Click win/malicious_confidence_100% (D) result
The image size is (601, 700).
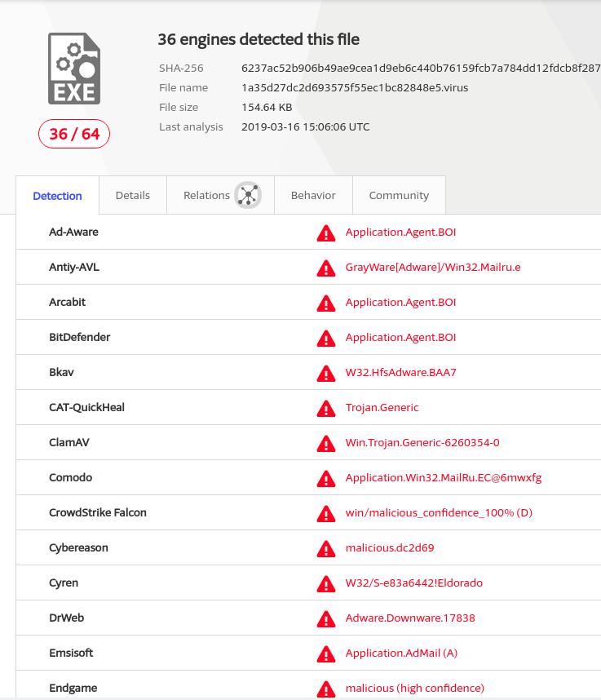pyautogui.click(x=439, y=512)
